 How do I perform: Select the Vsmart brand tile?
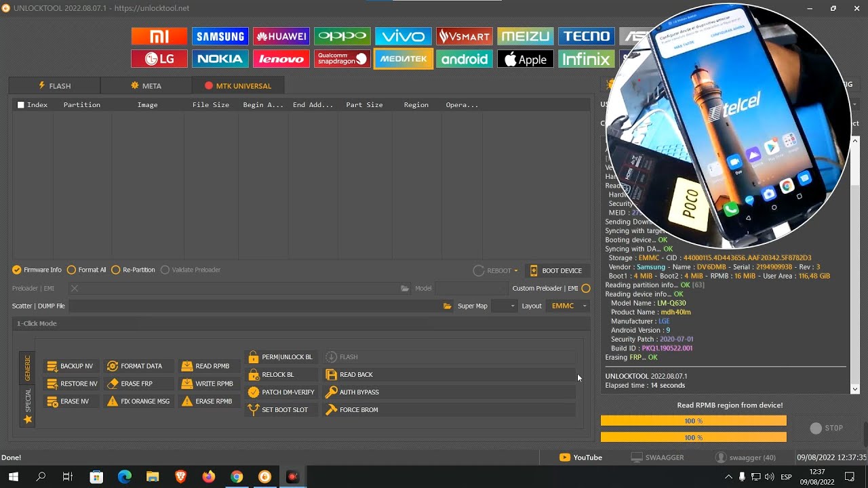(x=465, y=37)
